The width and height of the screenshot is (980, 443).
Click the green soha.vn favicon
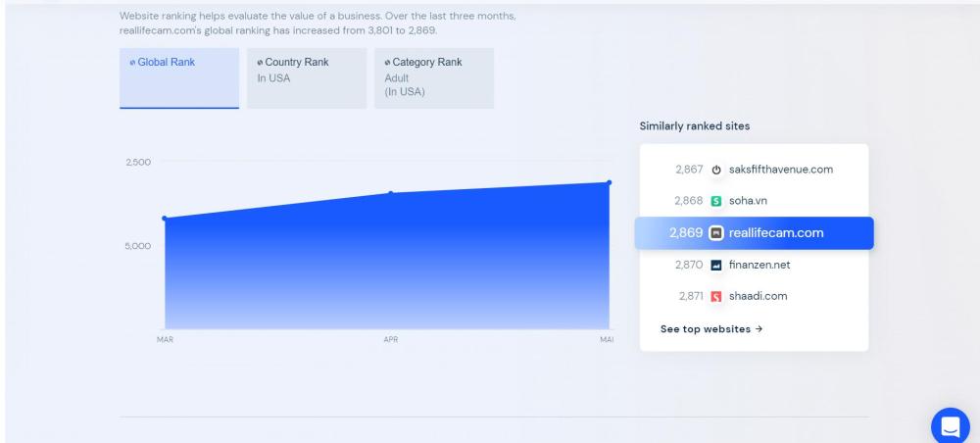[x=716, y=201]
